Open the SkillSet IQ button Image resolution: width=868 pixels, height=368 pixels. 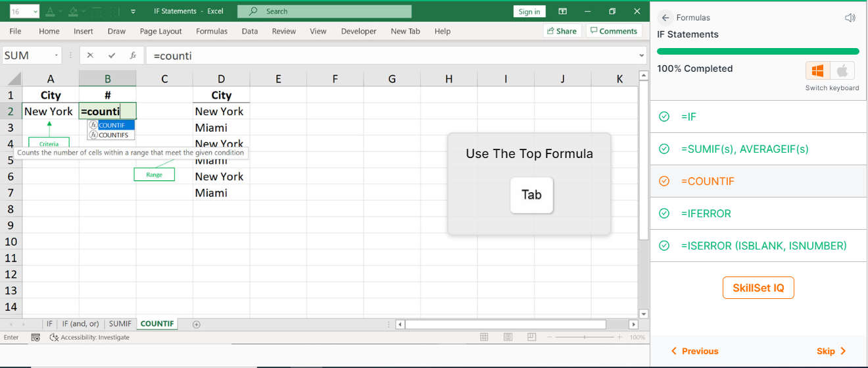pyautogui.click(x=758, y=288)
